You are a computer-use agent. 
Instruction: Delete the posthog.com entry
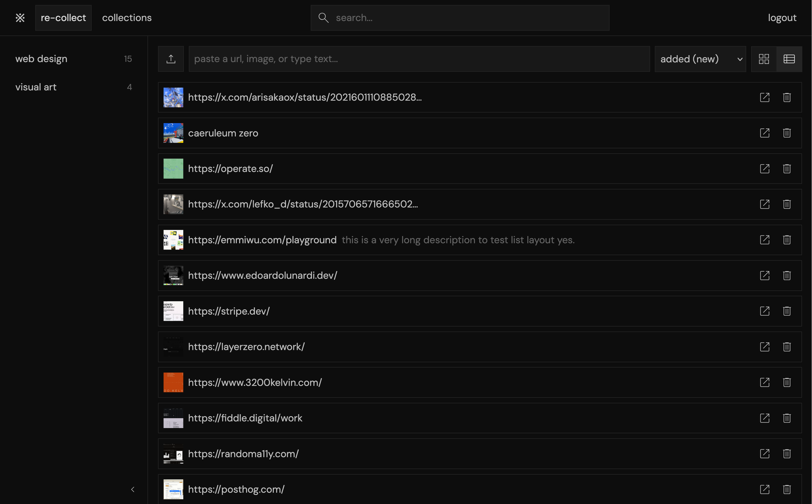[787, 489]
